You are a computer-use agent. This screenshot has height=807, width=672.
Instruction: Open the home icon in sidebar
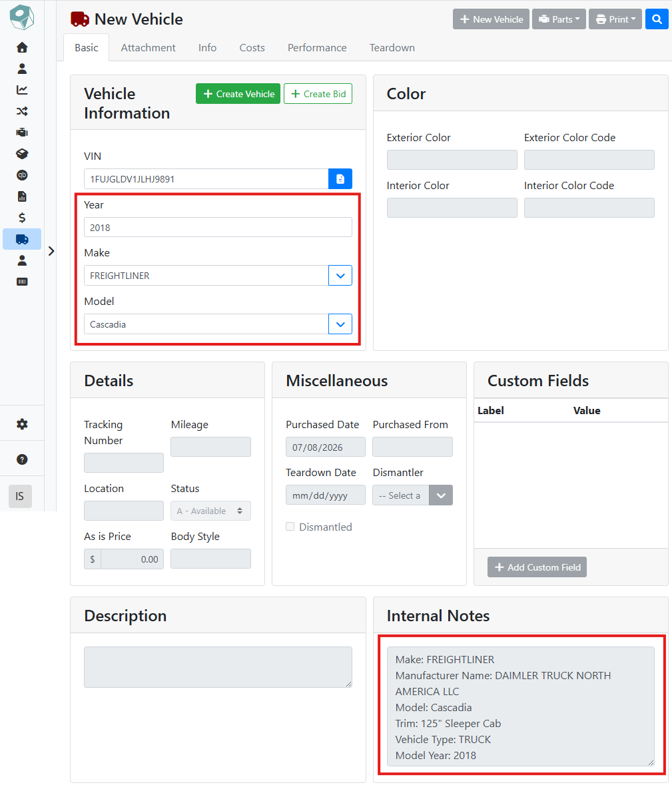(x=22, y=47)
